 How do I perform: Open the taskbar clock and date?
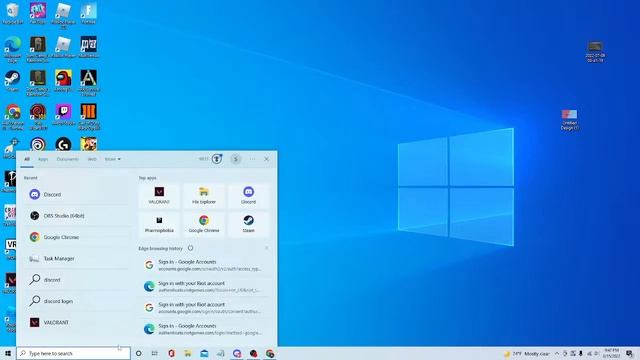coord(612,353)
